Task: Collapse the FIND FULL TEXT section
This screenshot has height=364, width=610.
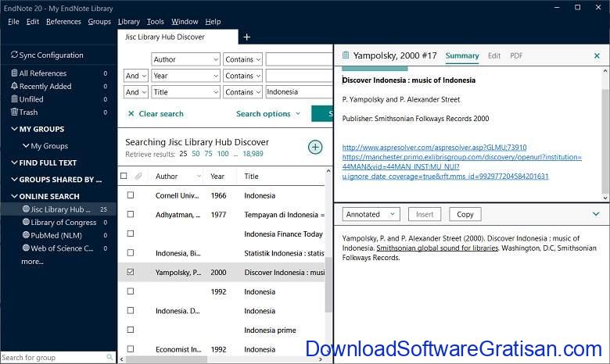Action: pos(14,162)
